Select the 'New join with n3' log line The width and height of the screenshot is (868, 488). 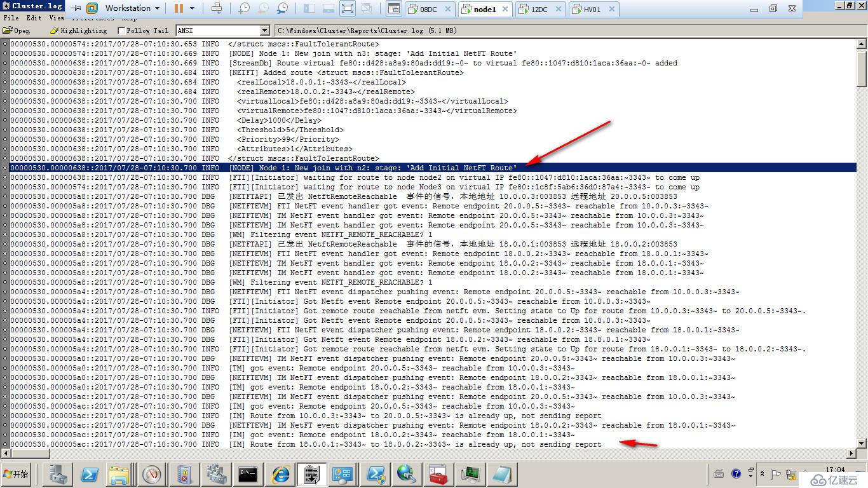[x=432, y=53]
